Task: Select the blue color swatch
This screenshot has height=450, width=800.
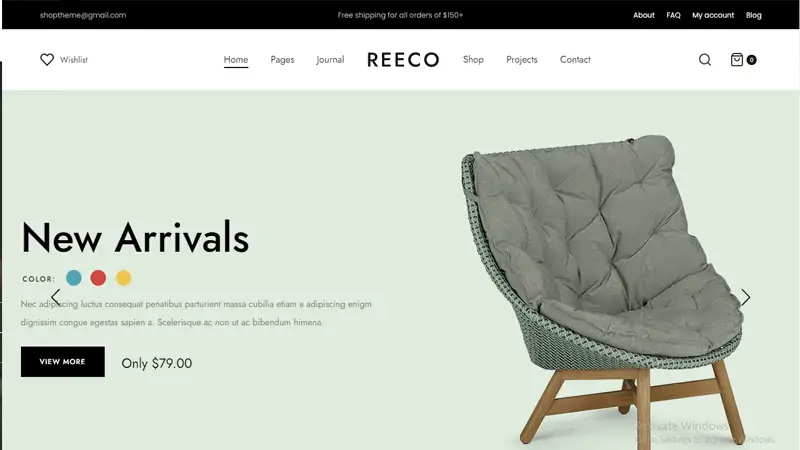Action: (x=74, y=278)
